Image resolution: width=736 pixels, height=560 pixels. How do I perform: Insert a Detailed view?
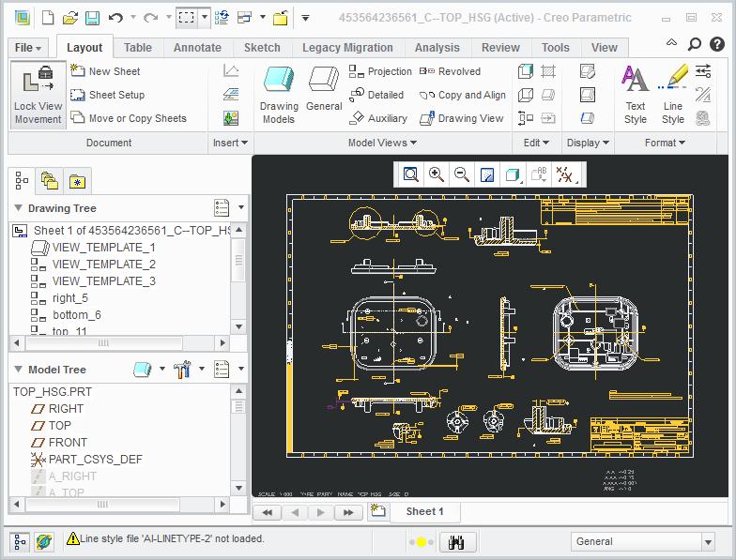click(x=376, y=95)
